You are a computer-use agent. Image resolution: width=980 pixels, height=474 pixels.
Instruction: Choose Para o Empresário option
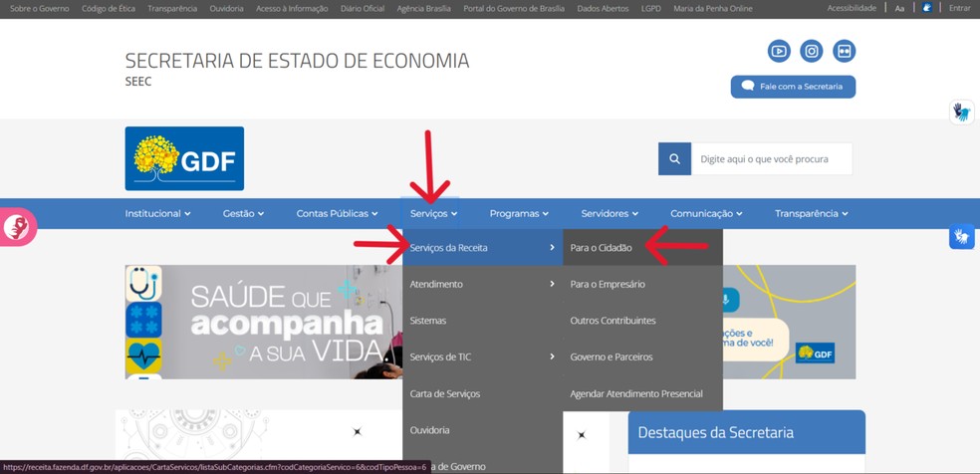(x=642, y=284)
